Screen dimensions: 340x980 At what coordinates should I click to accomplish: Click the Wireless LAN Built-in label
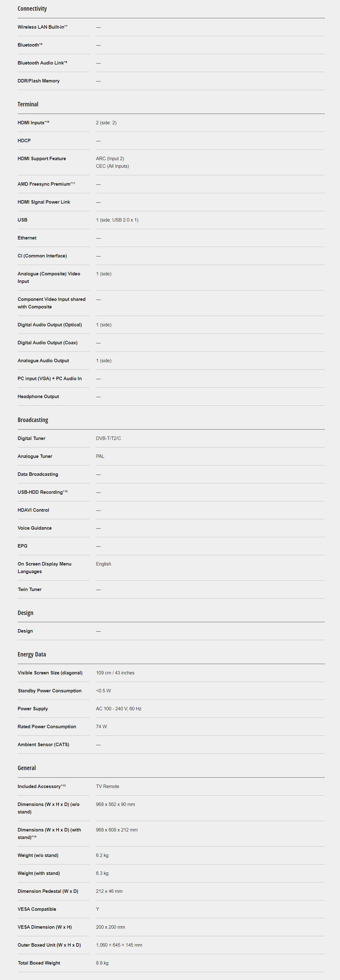pyautogui.click(x=42, y=27)
